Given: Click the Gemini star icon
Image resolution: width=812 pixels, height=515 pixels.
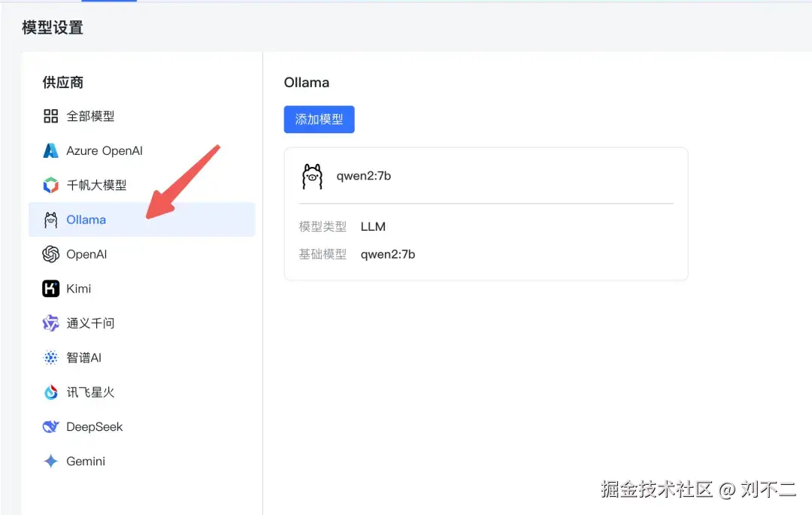Looking at the screenshot, I should point(50,461).
